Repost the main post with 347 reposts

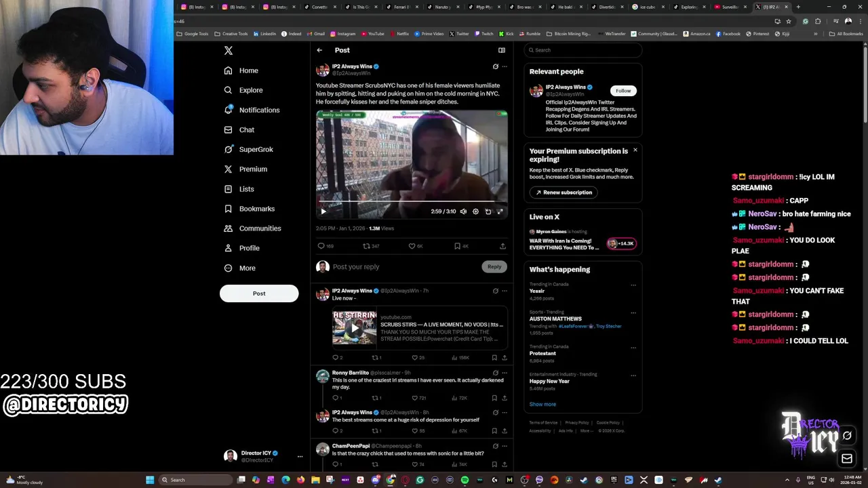click(371, 246)
